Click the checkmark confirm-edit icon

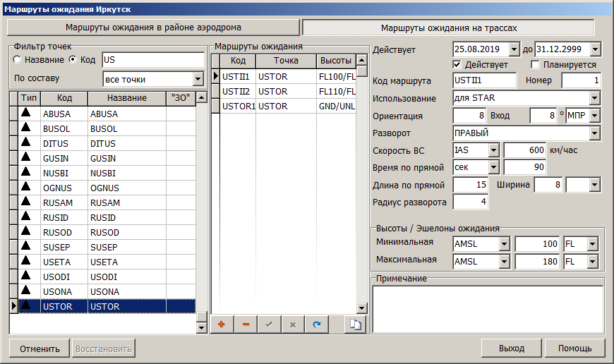(x=269, y=324)
